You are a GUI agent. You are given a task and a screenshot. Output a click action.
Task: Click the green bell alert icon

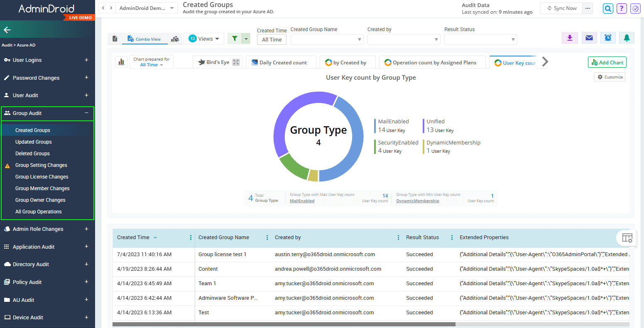pyautogui.click(x=627, y=38)
